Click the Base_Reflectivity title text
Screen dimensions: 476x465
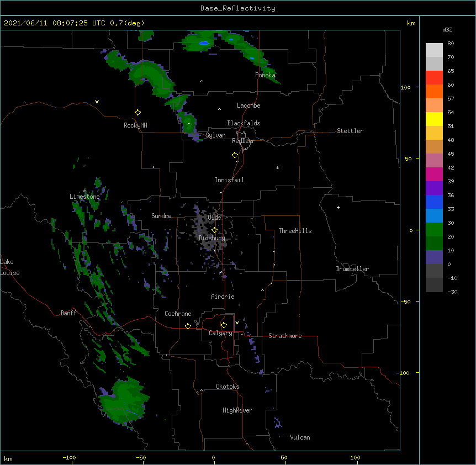237,8
